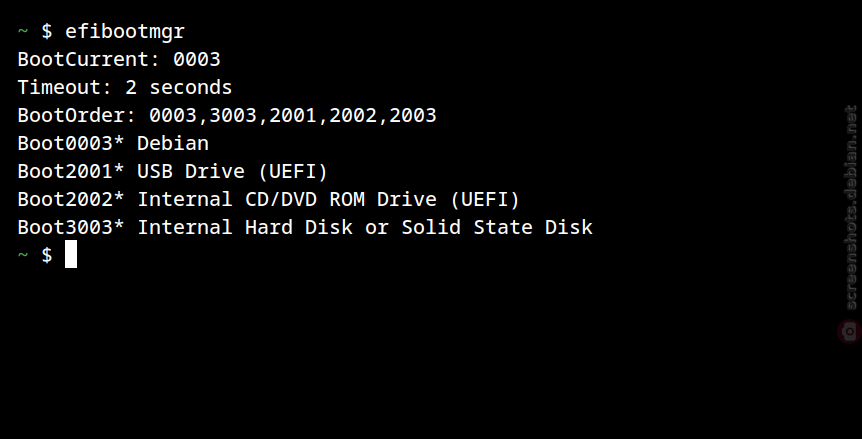Click the efibootmgr command text
This screenshot has height=439, width=862.
pos(125,31)
